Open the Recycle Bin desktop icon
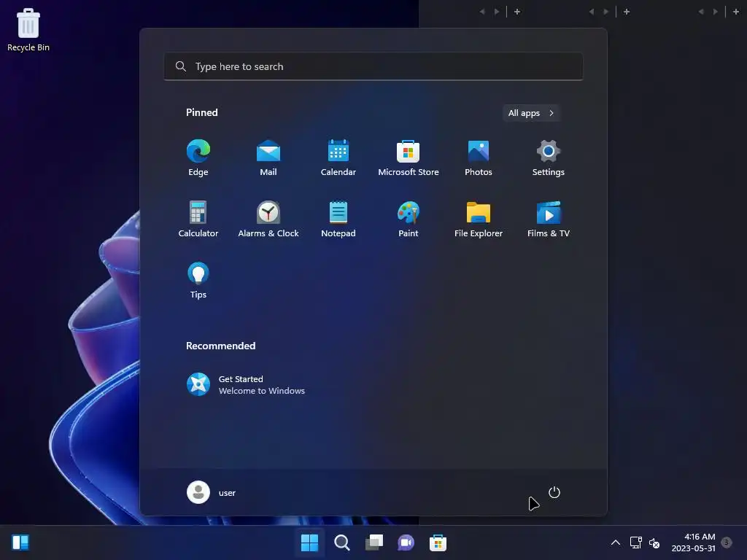 click(28, 29)
